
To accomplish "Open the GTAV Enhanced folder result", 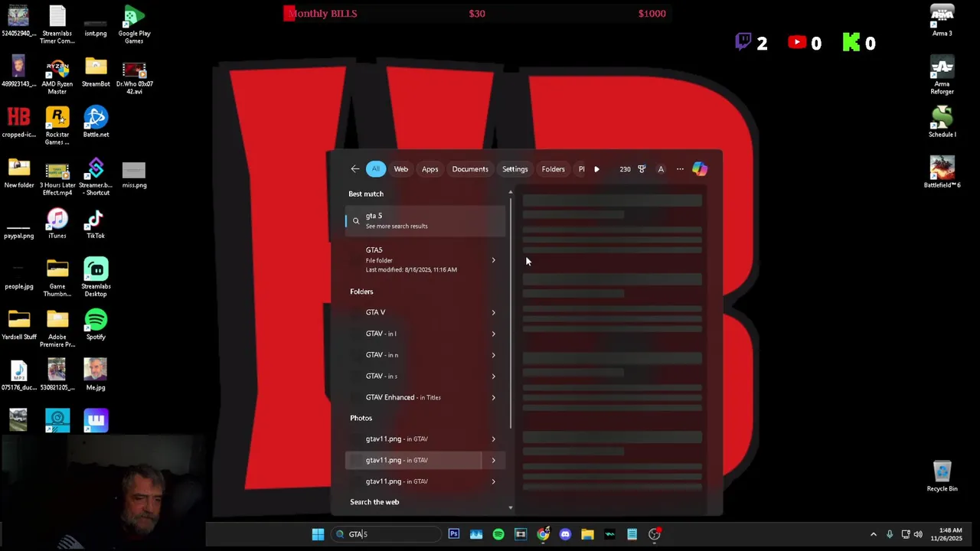I will [x=414, y=397].
